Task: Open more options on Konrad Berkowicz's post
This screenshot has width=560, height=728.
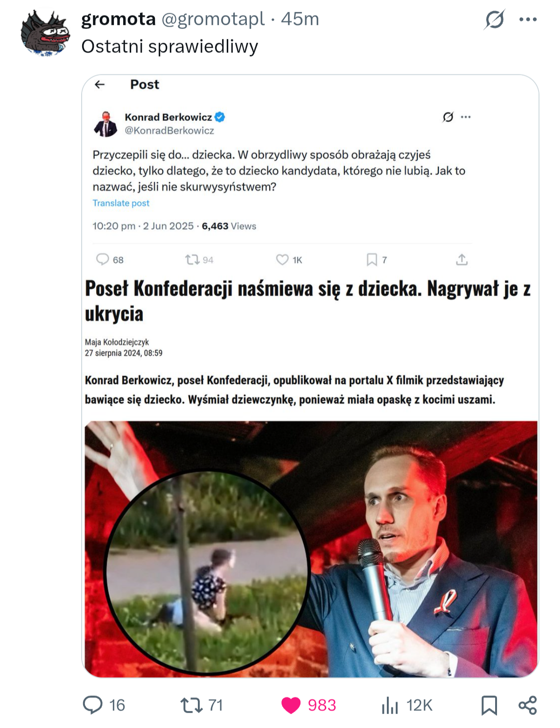Action: [x=466, y=117]
